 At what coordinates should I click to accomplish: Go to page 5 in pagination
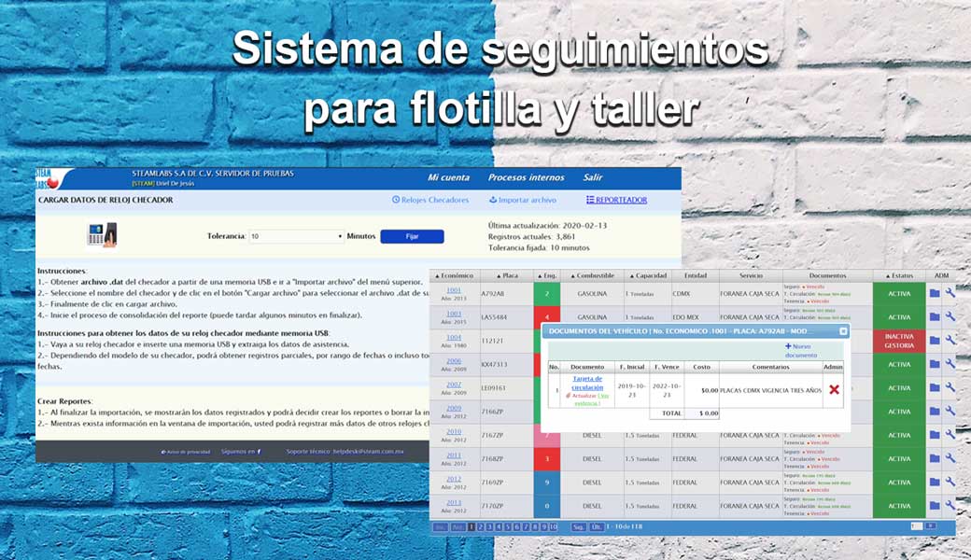point(505,527)
